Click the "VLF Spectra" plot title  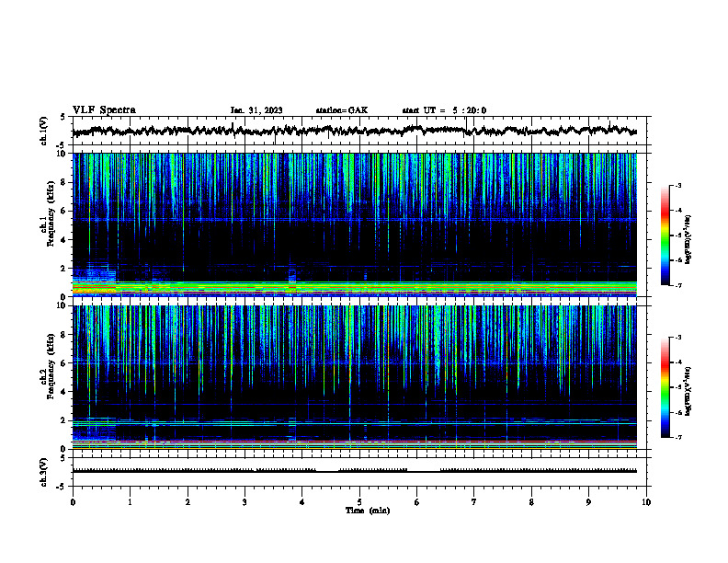coord(104,110)
